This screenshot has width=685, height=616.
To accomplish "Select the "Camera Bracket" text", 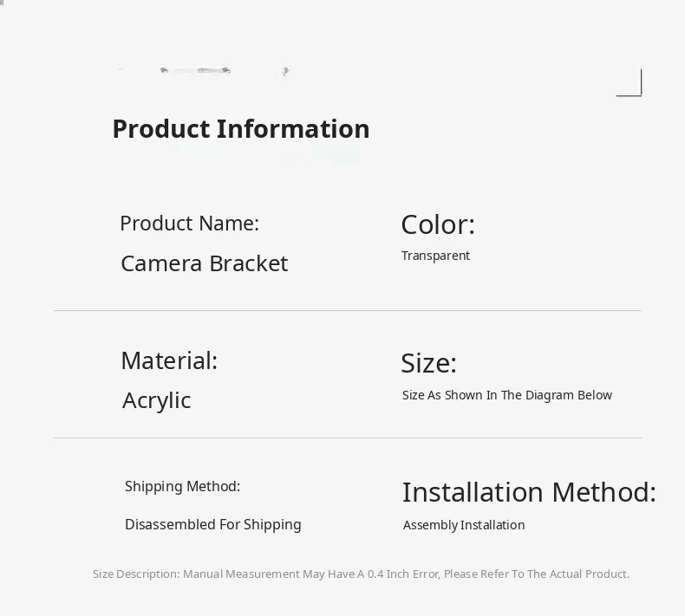I will (x=204, y=263).
